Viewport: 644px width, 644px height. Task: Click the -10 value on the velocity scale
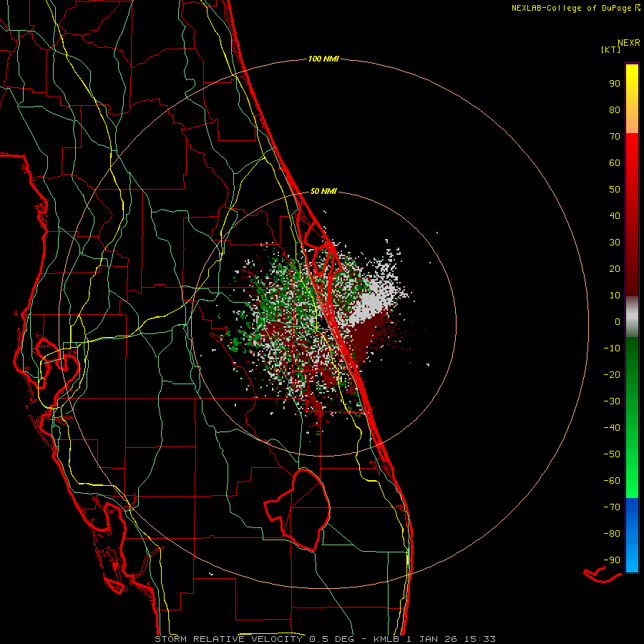coord(612,348)
